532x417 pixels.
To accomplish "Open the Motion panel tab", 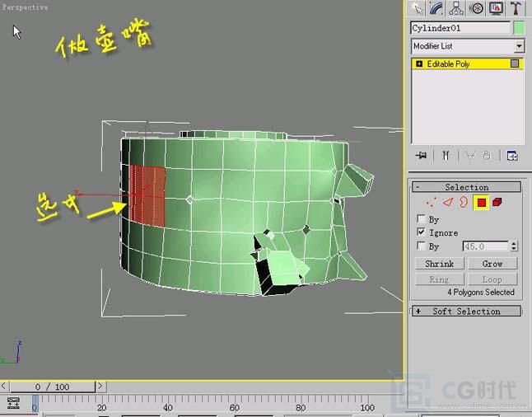I will click(x=476, y=8).
